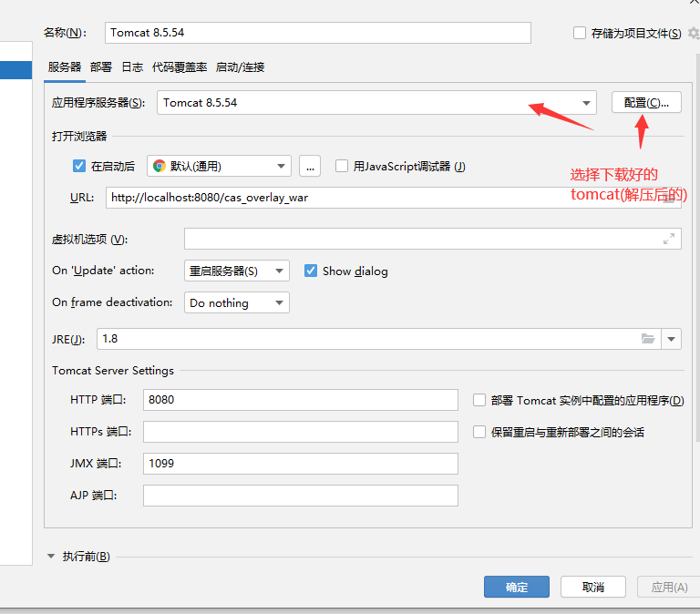Toggle the Show dialog checkbox
The image size is (700, 614).
pyautogui.click(x=311, y=271)
